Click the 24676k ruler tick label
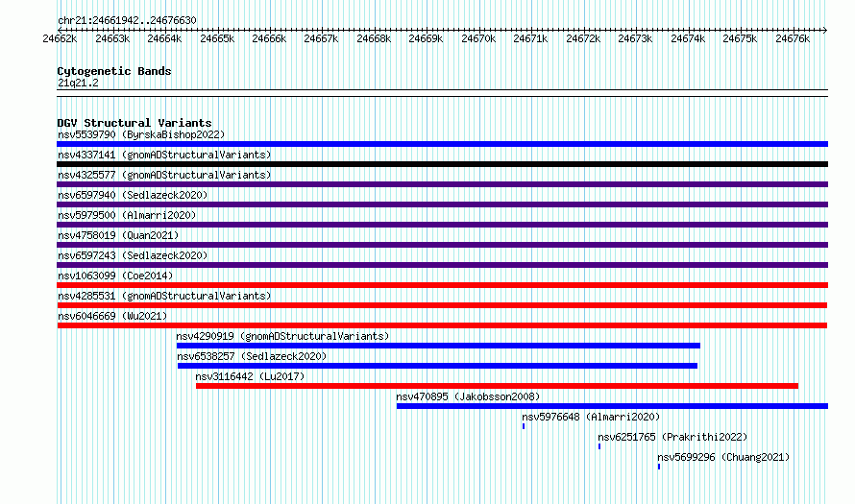Screen dimensions: 855x504 (x=793, y=38)
